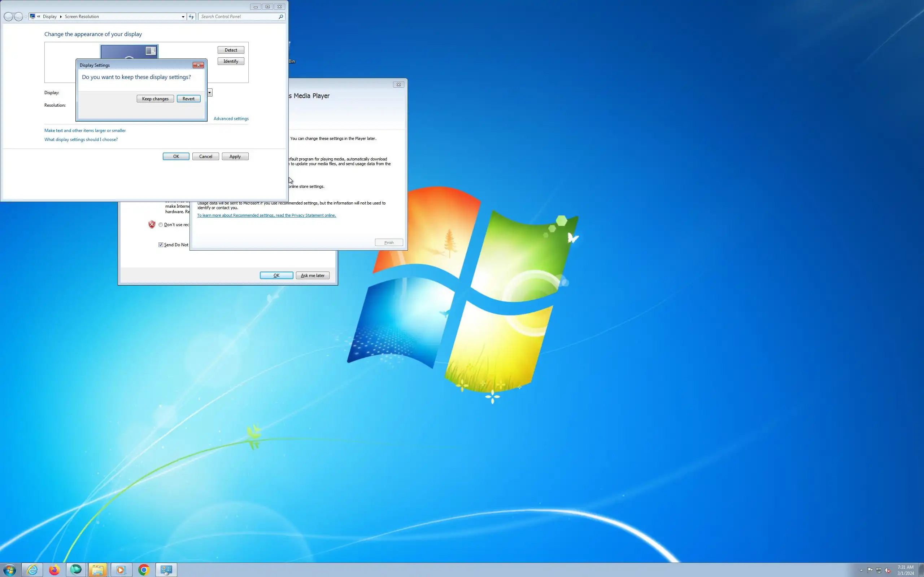
Task: Click the muted volume tray icon
Action: [x=888, y=570]
